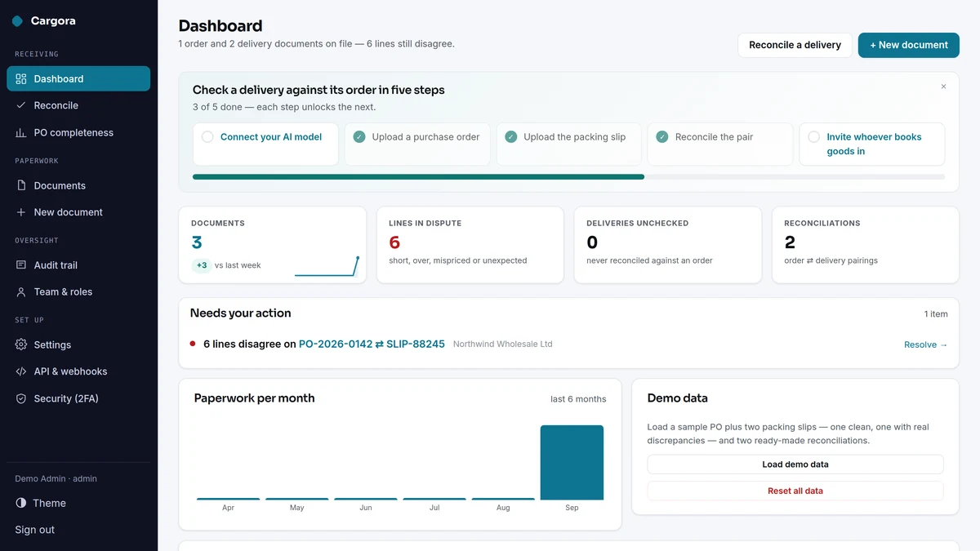Open the Documents page
Image resolution: width=980 pixels, height=551 pixels.
78,185
